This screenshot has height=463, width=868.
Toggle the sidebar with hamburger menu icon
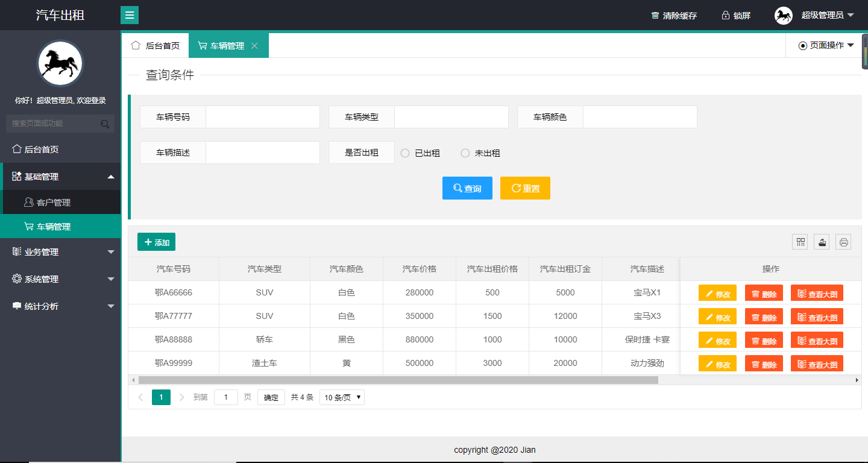pyautogui.click(x=130, y=15)
